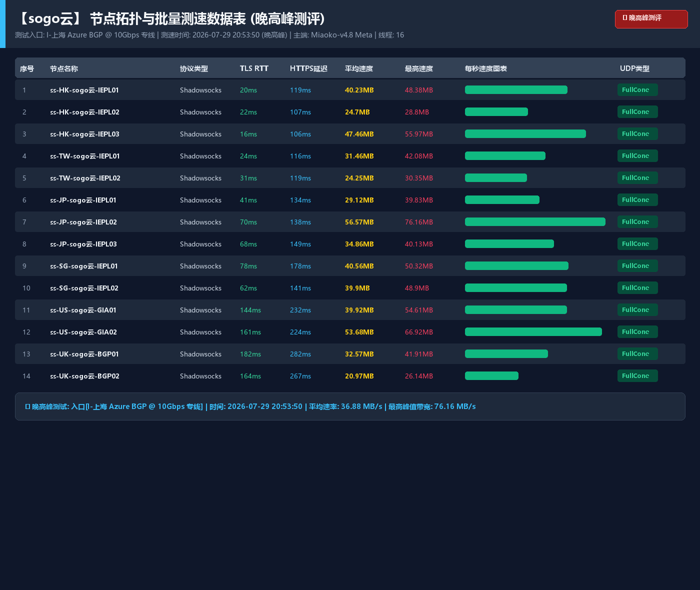Click the 182ms TLS RTT value
The width and height of the screenshot is (700, 590).
tap(250, 354)
